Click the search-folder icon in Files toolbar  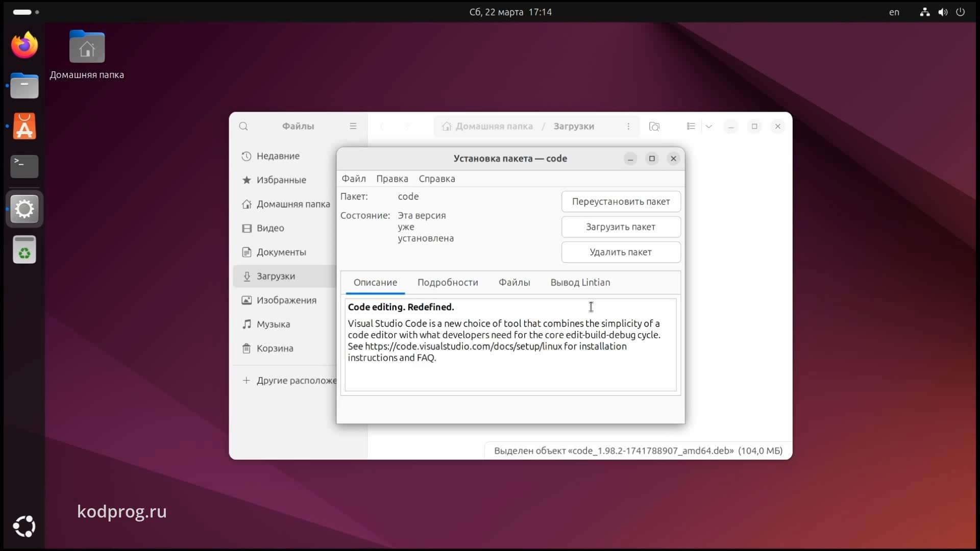[654, 126]
